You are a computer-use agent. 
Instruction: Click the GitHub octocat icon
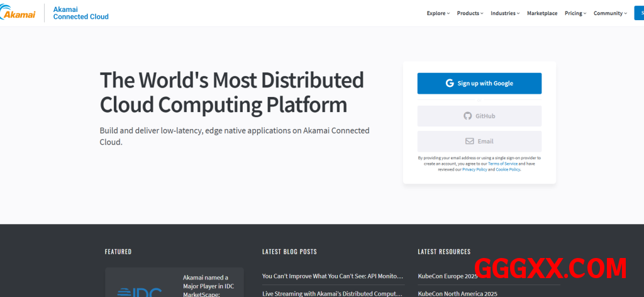pos(467,116)
